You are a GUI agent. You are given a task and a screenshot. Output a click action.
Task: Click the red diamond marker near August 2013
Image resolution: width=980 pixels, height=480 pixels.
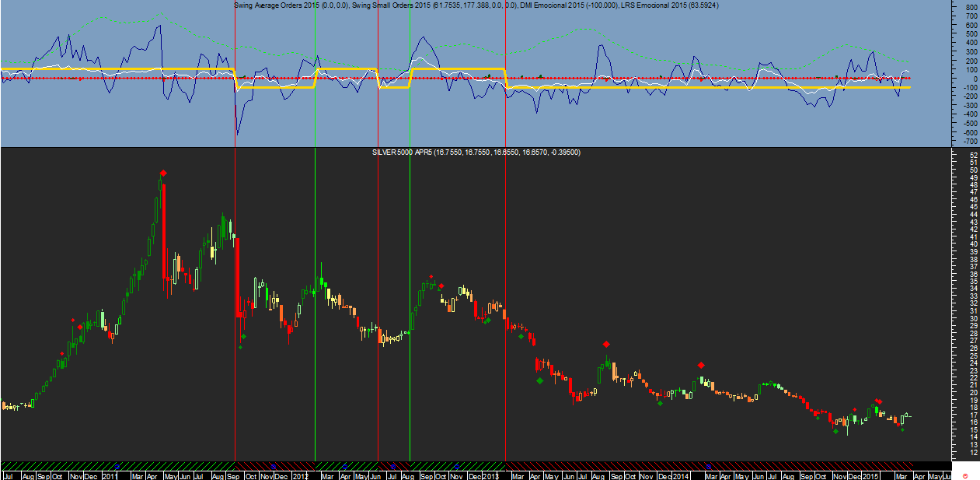tap(606, 344)
